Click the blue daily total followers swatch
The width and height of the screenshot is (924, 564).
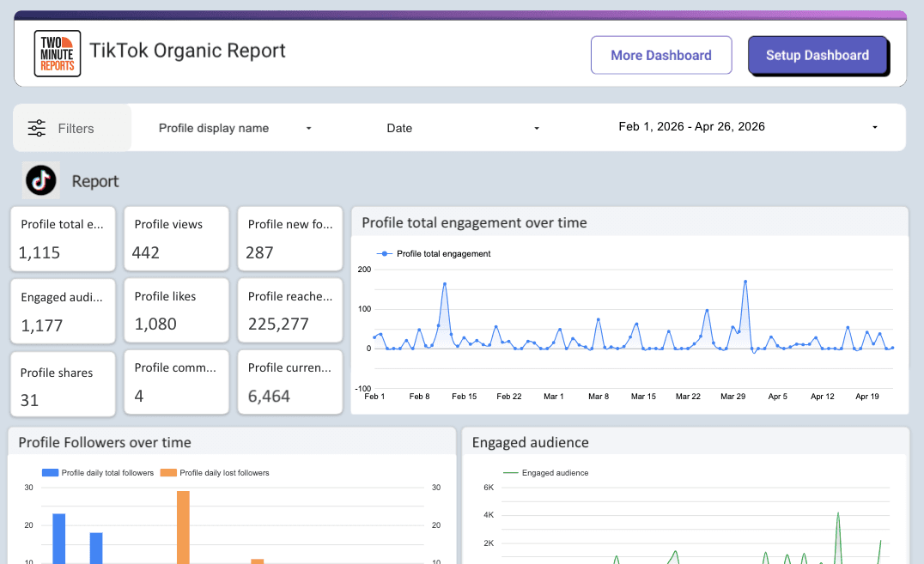tap(50, 473)
